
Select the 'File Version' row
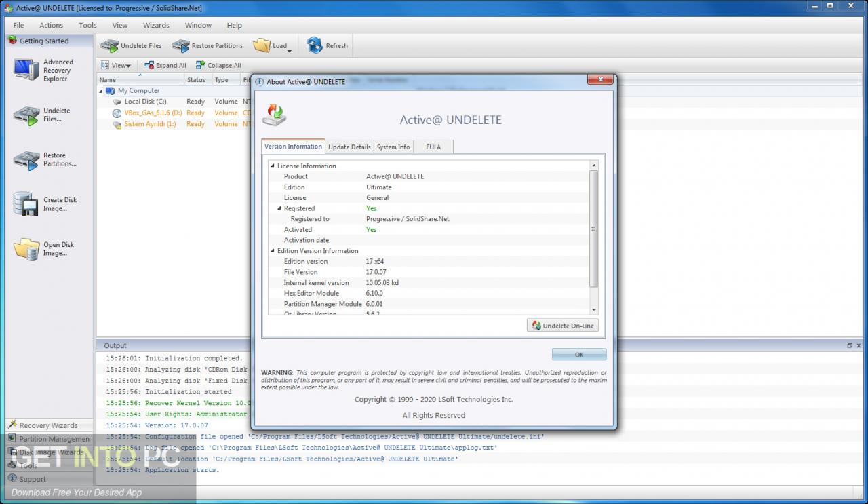429,272
